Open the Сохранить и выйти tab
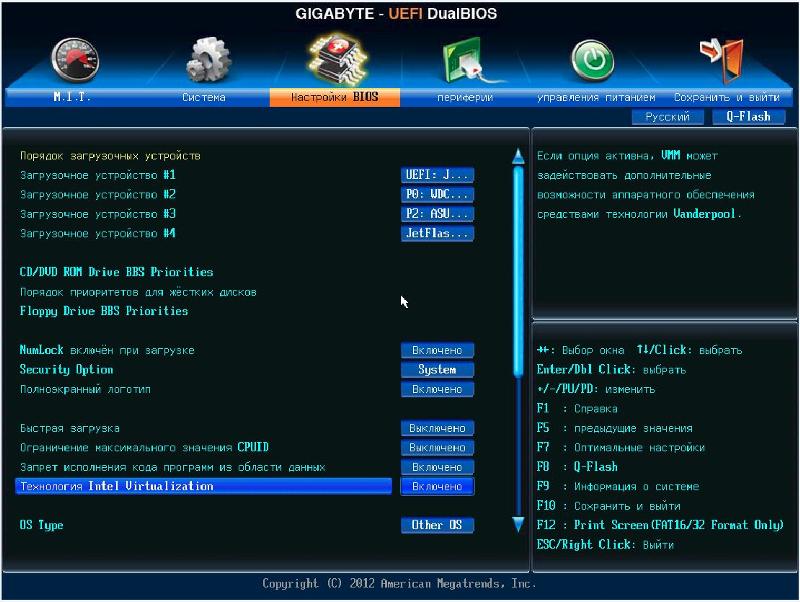Image resolution: width=800 pixels, height=602 pixels. point(727,97)
